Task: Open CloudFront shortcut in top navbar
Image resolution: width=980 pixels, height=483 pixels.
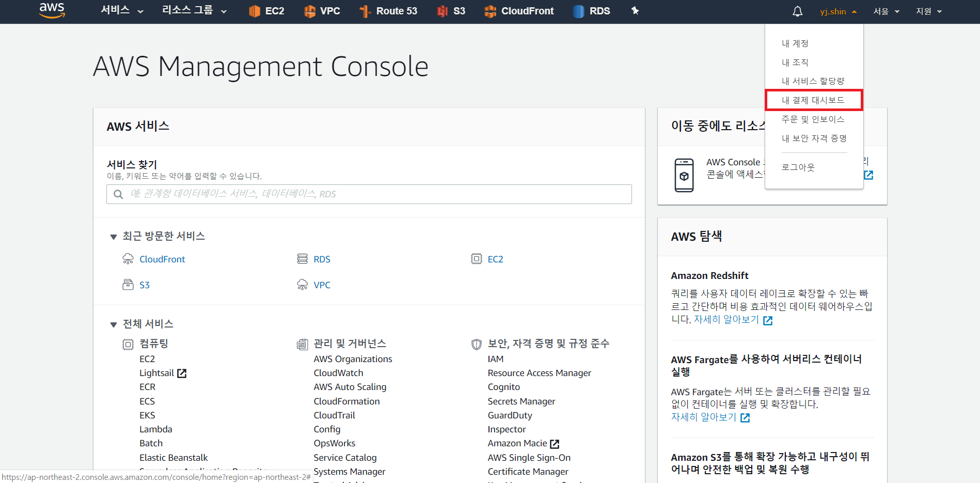Action: point(519,11)
